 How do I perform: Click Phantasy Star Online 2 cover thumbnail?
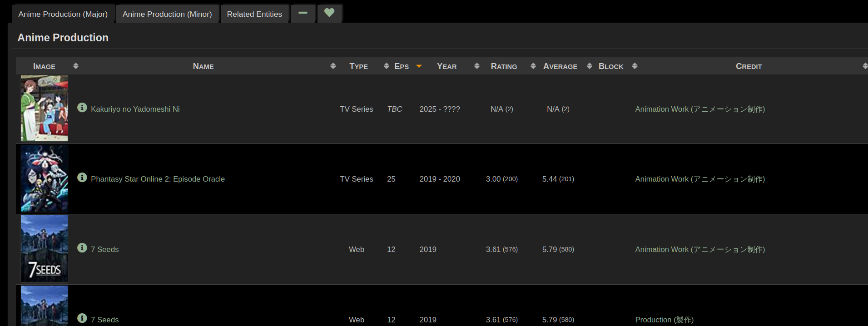(44, 178)
